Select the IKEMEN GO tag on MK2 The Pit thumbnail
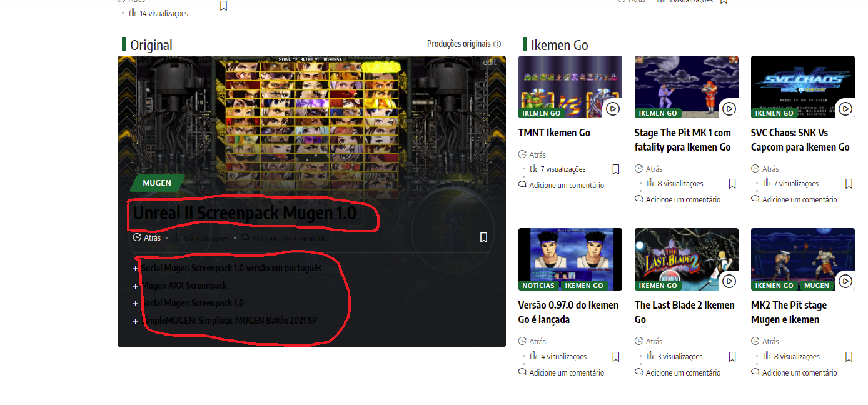 (774, 286)
